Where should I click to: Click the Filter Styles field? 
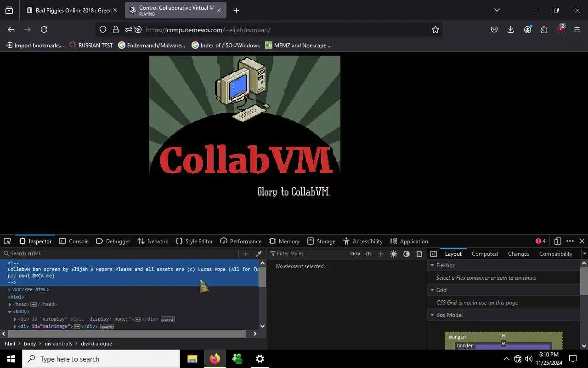coord(308,253)
